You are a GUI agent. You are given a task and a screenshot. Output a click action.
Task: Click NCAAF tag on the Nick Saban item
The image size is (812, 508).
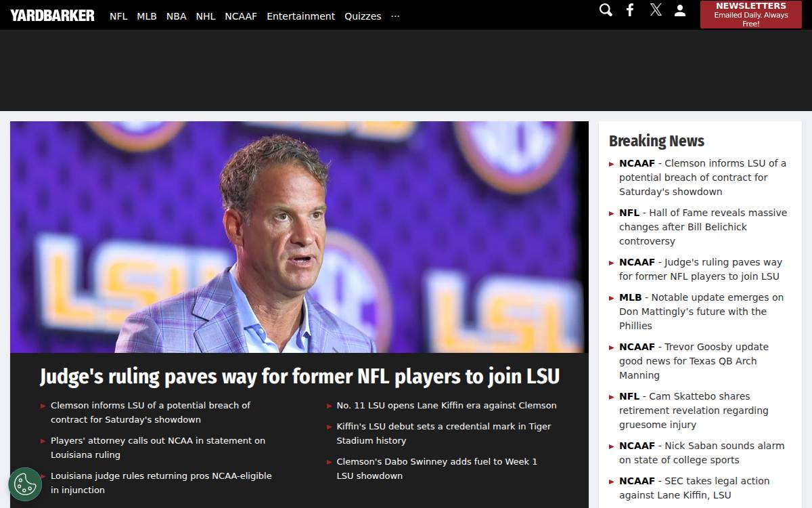tap(637, 446)
